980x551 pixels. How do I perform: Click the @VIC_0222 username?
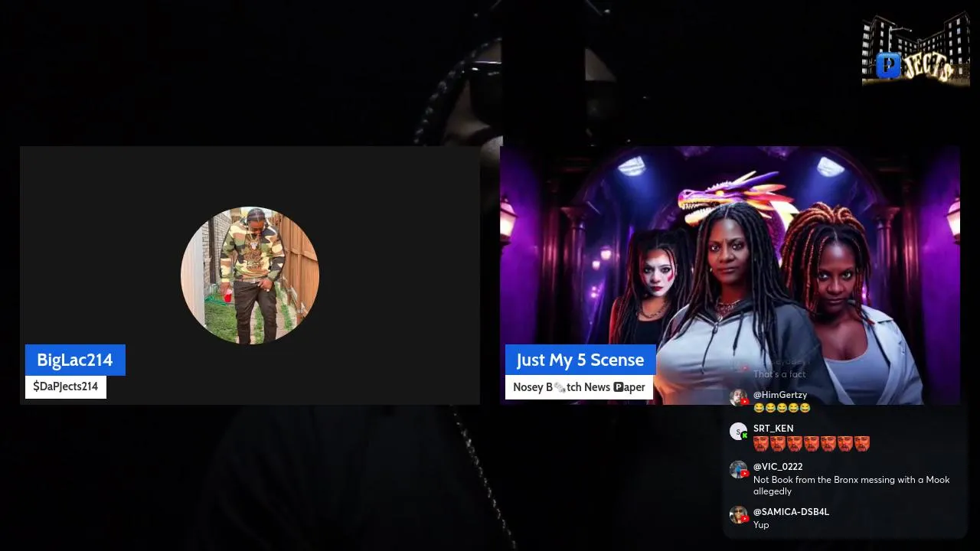pyautogui.click(x=778, y=467)
